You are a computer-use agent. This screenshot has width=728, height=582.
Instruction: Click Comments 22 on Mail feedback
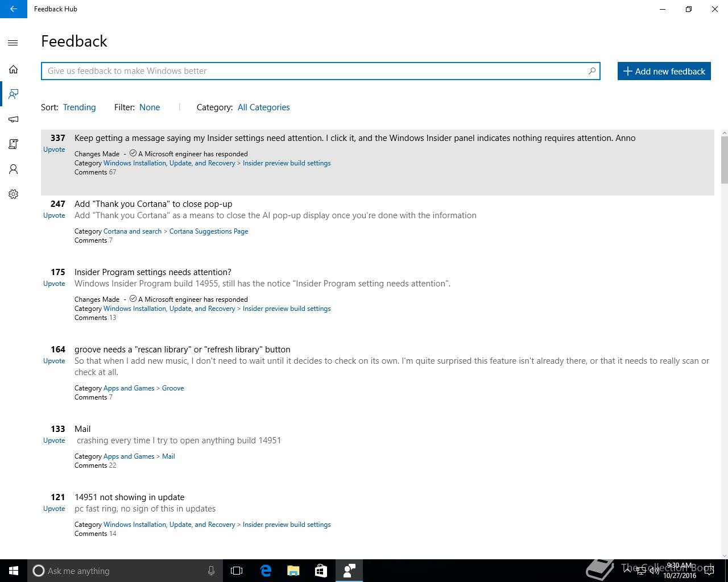point(96,465)
